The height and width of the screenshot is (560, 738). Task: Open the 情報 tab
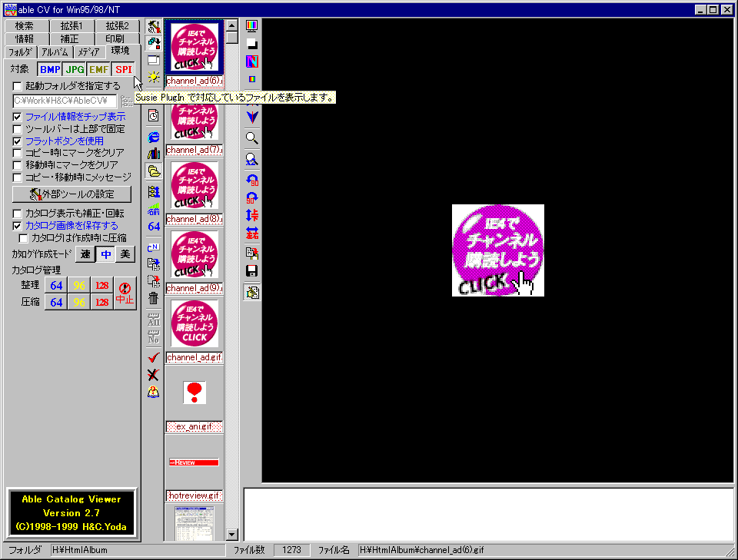(25, 38)
